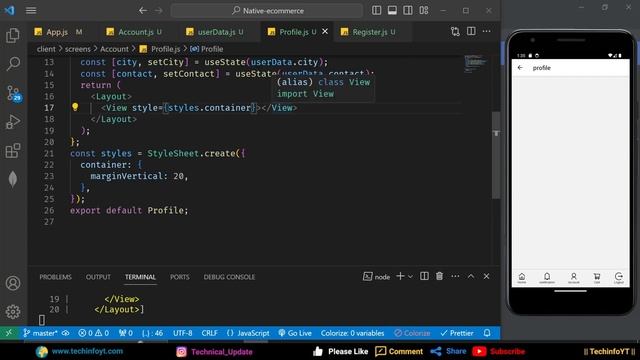Image resolution: width=640 pixels, height=360 pixels.
Task: Click the UTF-8 encoding status item
Action: point(182,333)
